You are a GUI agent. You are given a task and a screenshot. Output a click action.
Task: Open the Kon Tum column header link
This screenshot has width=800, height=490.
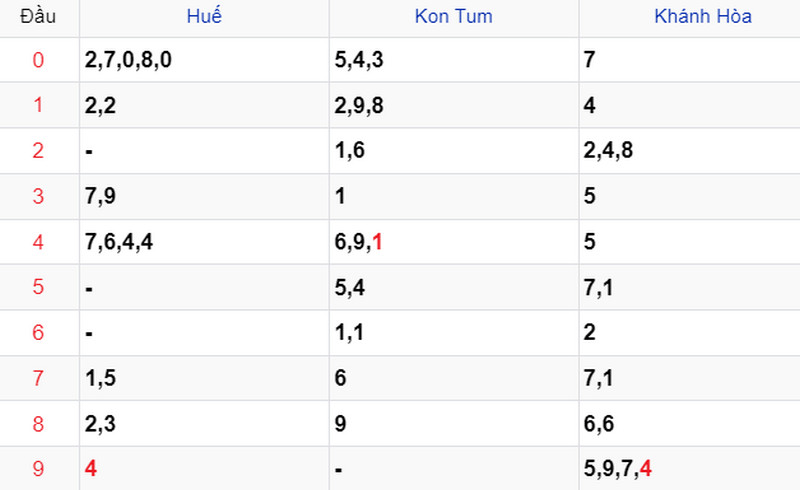pyautogui.click(x=454, y=16)
